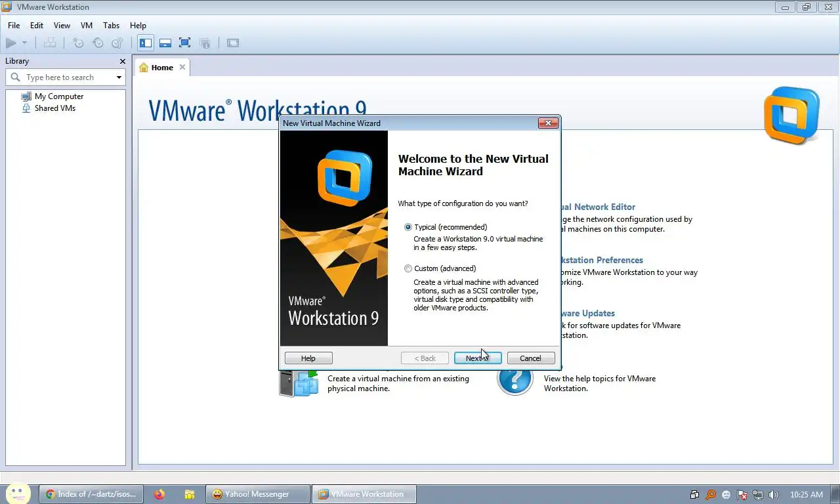The height and width of the screenshot is (504, 840).
Task: Click the orange magnifier tray icon
Action: click(x=711, y=495)
